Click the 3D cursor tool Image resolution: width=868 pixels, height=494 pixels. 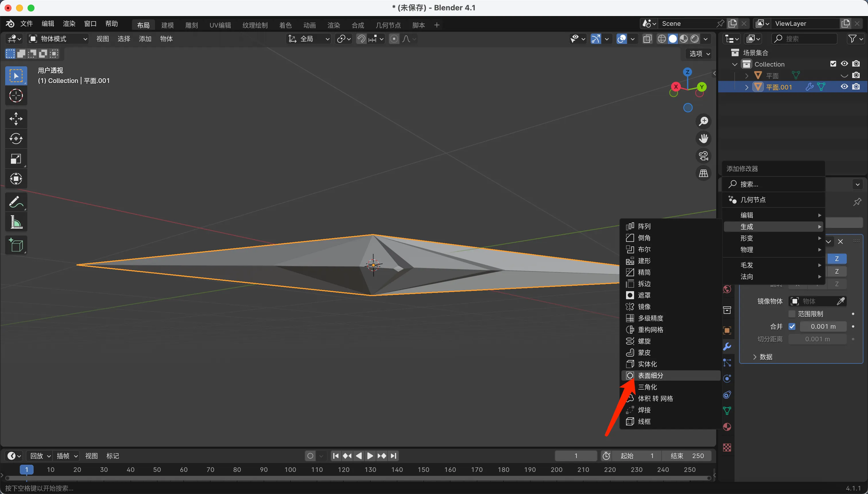point(16,96)
